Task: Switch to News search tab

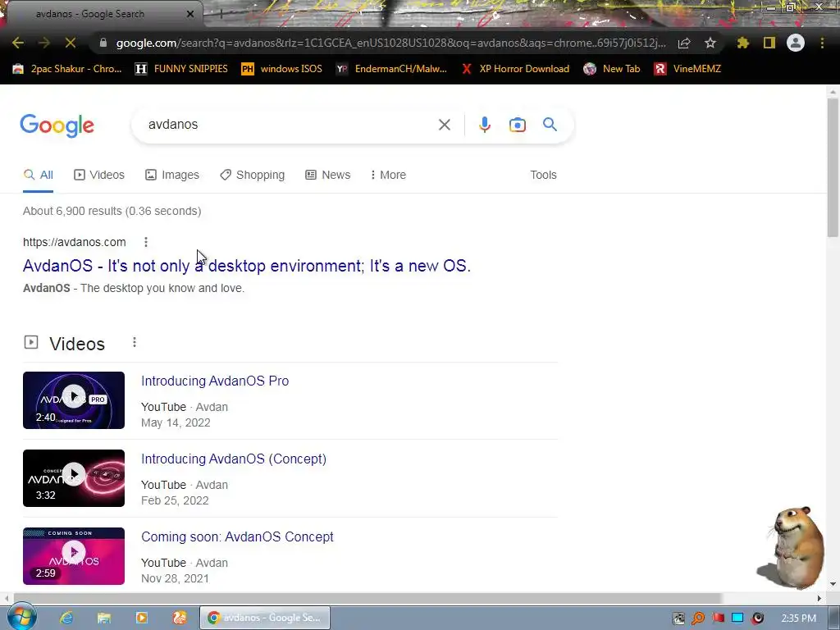Action: [x=327, y=175]
